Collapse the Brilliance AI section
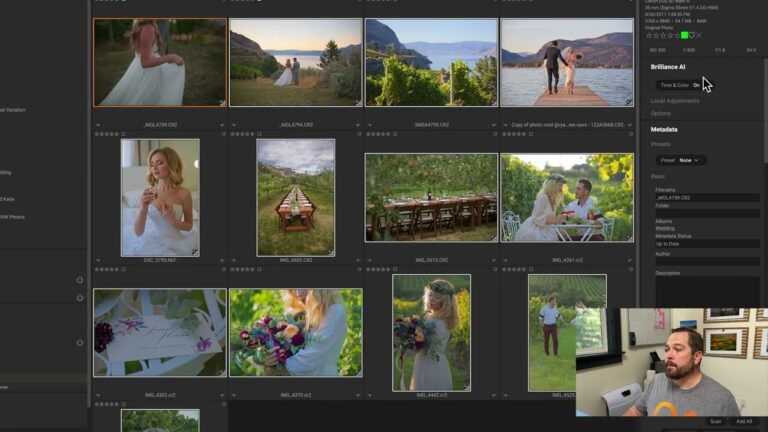The width and height of the screenshot is (768, 432). 668,67
